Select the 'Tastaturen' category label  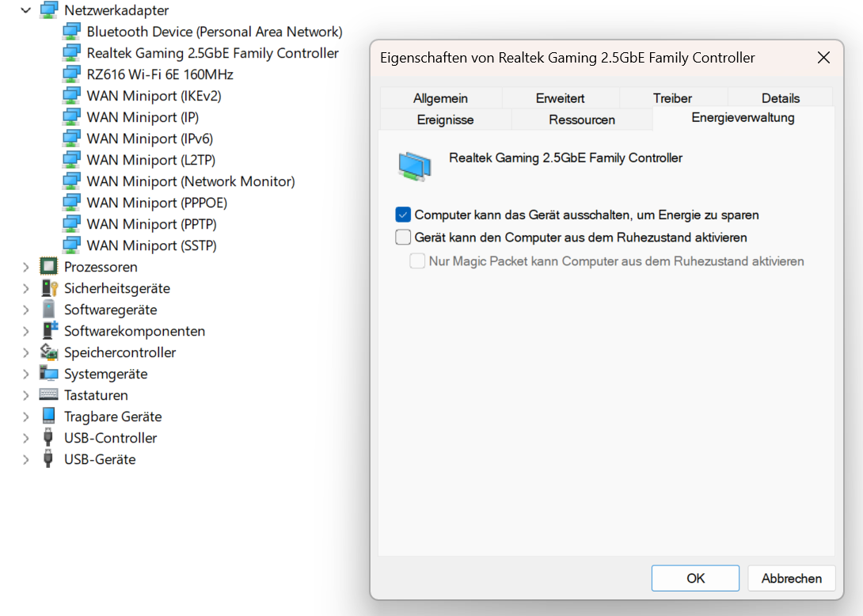(x=96, y=395)
